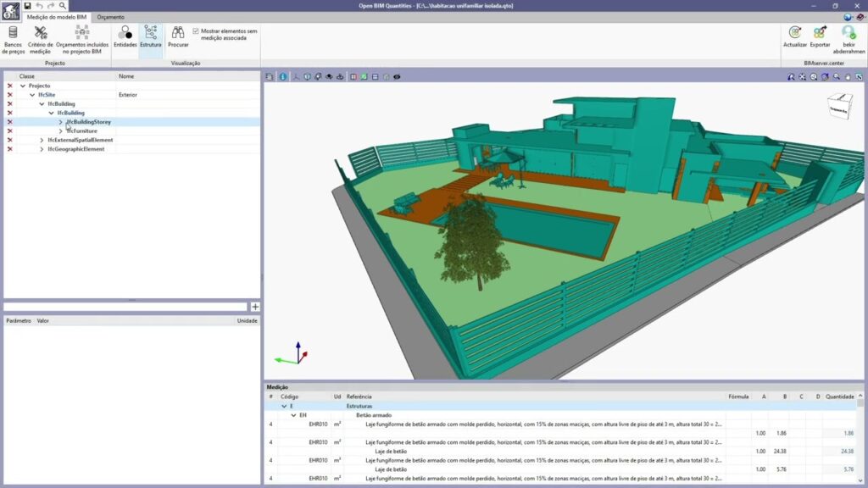The height and width of the screenshot is (488, 868).
Task: Click the save icon in title bar
Action: pos(27,6)
